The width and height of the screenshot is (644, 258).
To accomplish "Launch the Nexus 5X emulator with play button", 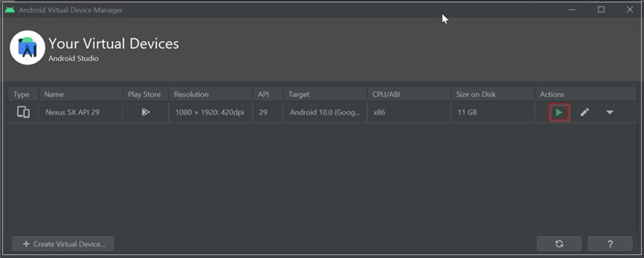I will (x=559, y=112).
